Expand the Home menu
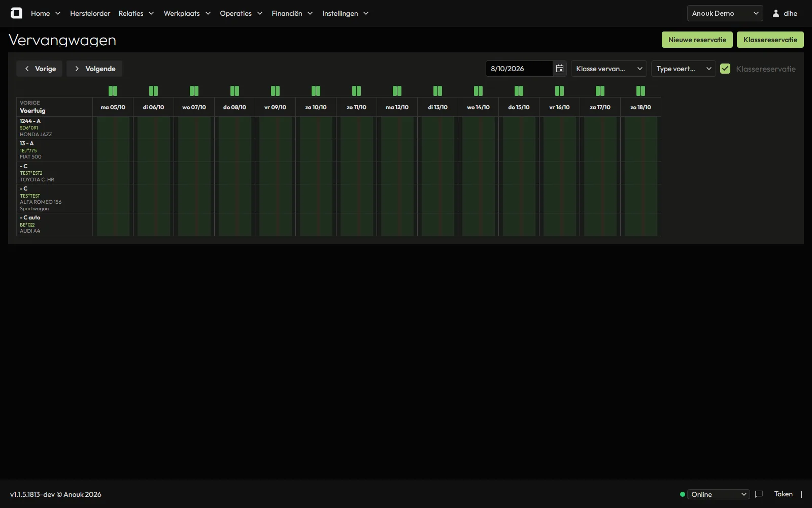 46,13
